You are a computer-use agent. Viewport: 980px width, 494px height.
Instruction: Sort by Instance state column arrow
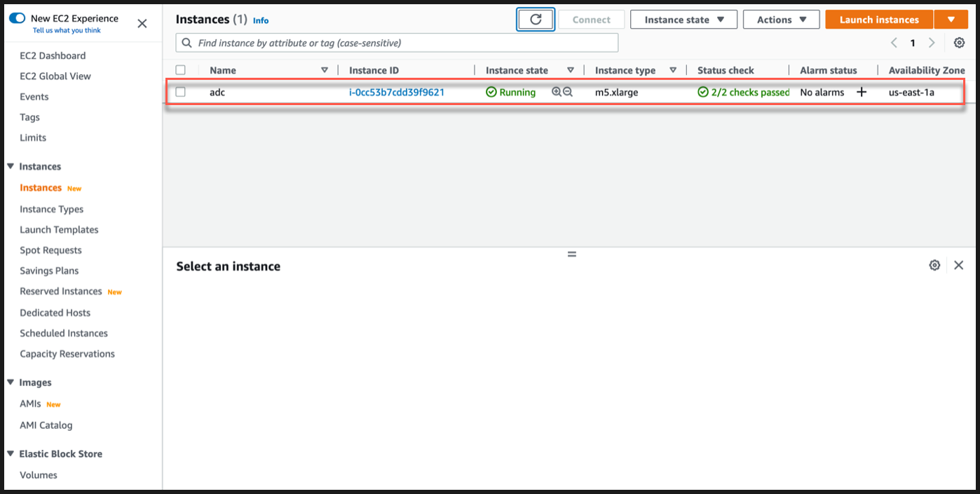click(571, 70)
